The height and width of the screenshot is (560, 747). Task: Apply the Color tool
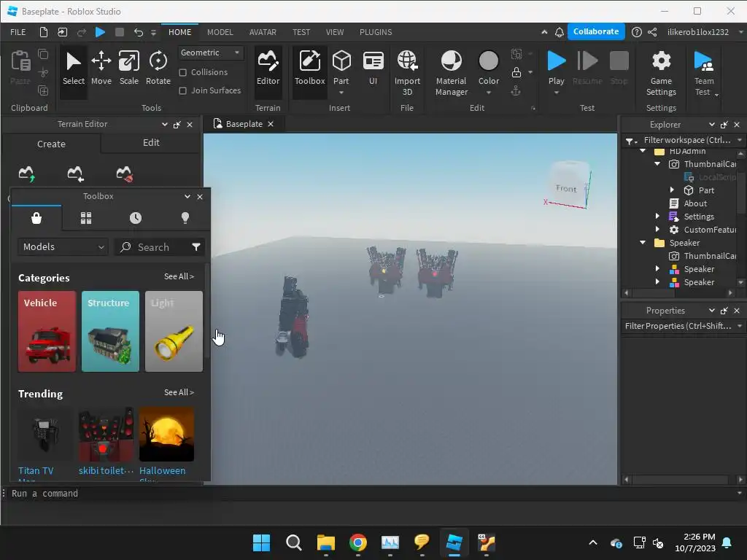click(x=488, y=69)
